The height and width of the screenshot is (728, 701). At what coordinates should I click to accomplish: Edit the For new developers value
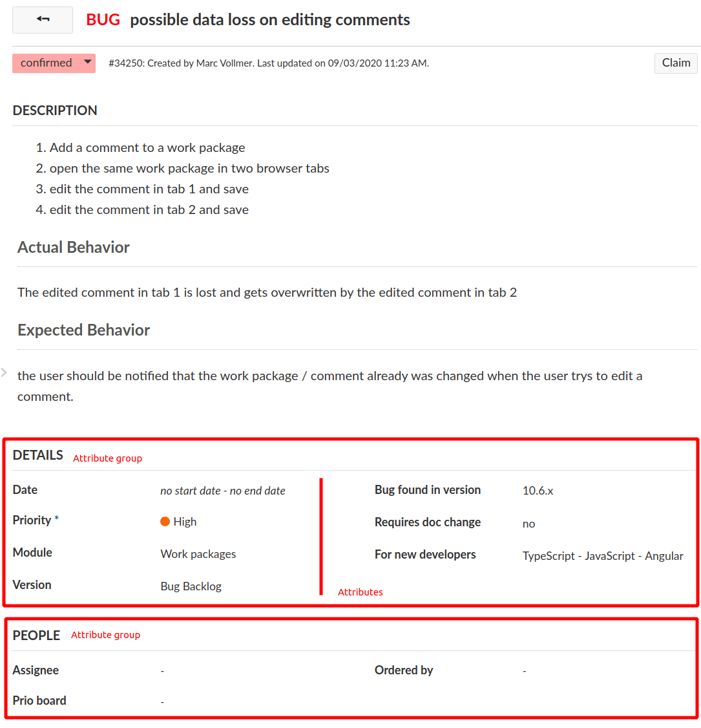coord(602,556)
